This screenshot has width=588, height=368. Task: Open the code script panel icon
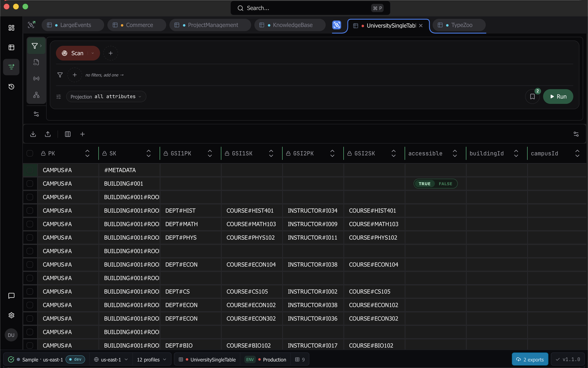point(36,62)
